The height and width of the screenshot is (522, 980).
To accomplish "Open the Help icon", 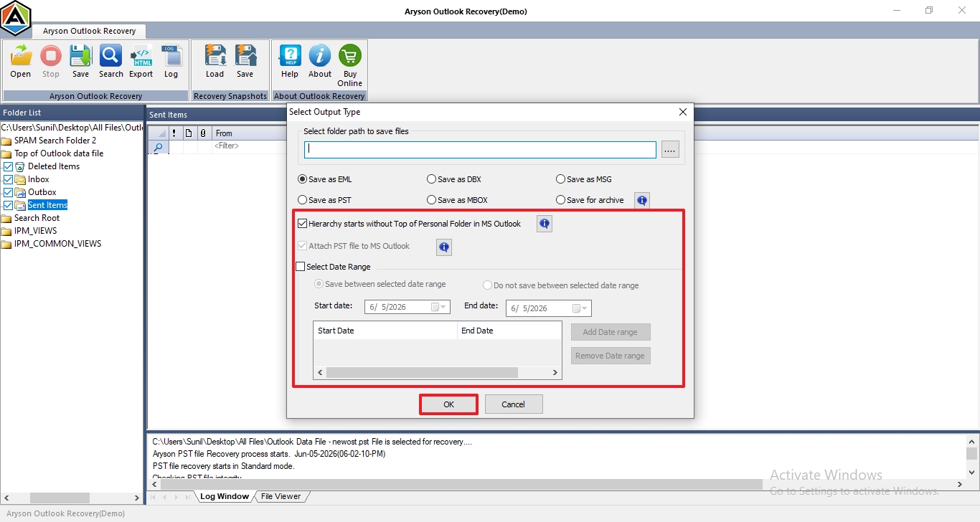I will click(290, 62).
